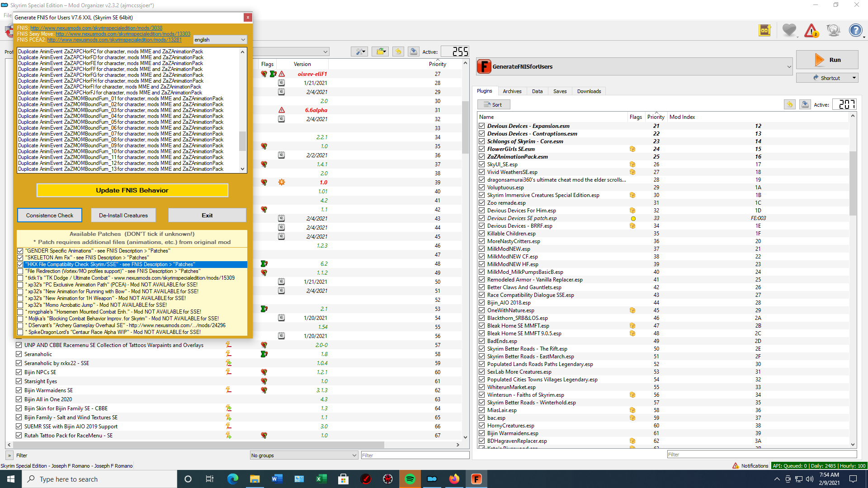
Task: Open the wrench tools menu above mod list
Action: (x=360, y=52)
